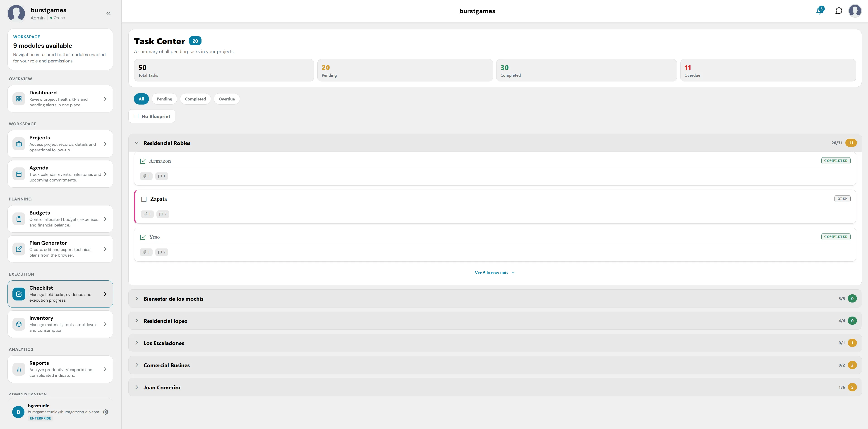The width and height of the screenshot is (868, 429).
Task: Uncheck the completed Armazon task
Action: click(x=143, y=161)
